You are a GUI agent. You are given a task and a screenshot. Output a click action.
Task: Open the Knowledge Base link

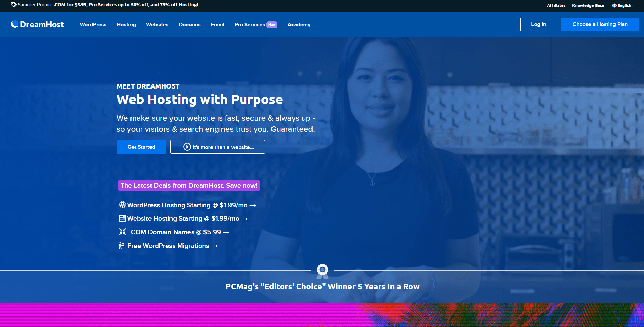588,6
